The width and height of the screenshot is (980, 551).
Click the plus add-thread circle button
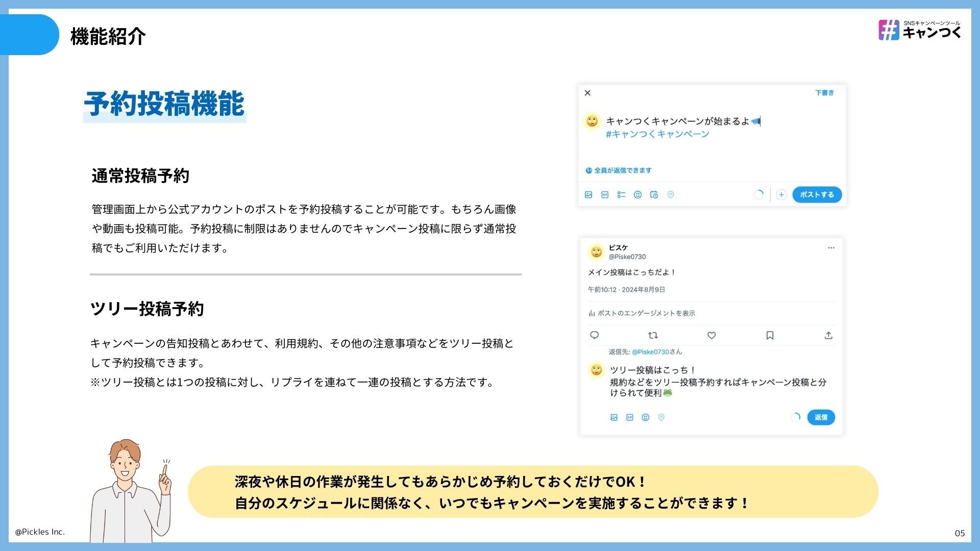(781, 194)
